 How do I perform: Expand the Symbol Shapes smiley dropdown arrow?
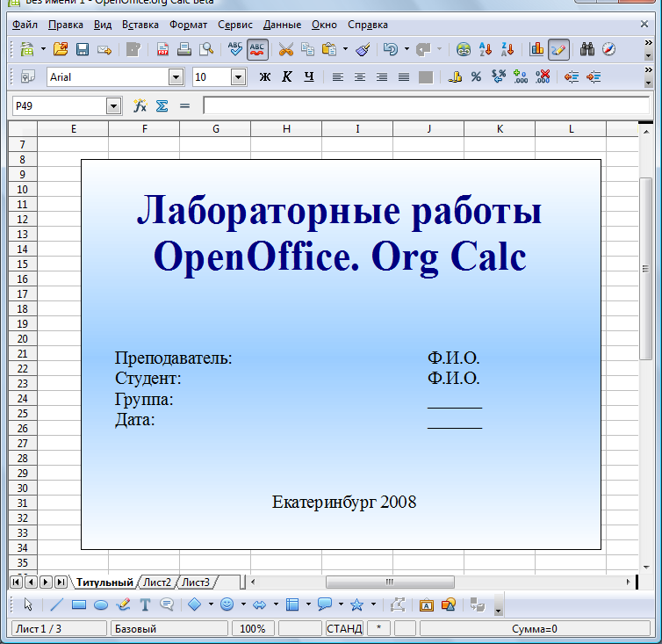243,604
